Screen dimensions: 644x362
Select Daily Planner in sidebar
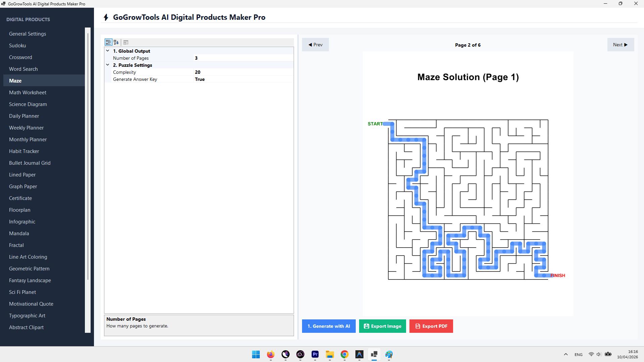(x=44, y=116)
